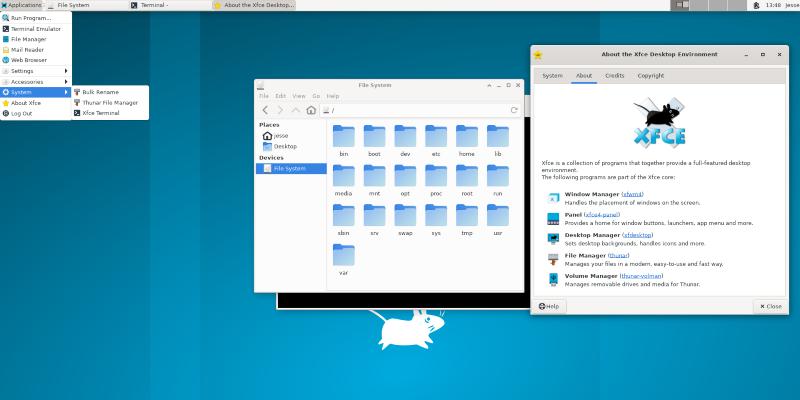This screenshot has height=400, width=800.
Task: Expand the Settings submenu
Action: pyautogui.click(x=36, y=71)
